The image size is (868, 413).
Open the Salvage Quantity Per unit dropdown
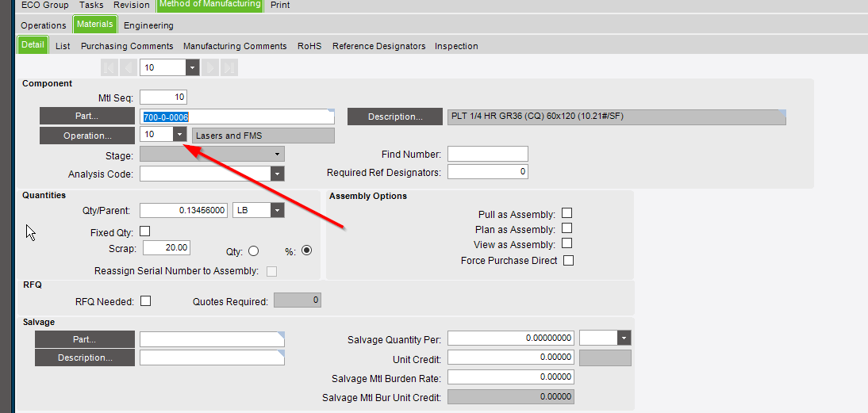pos(624,338)
